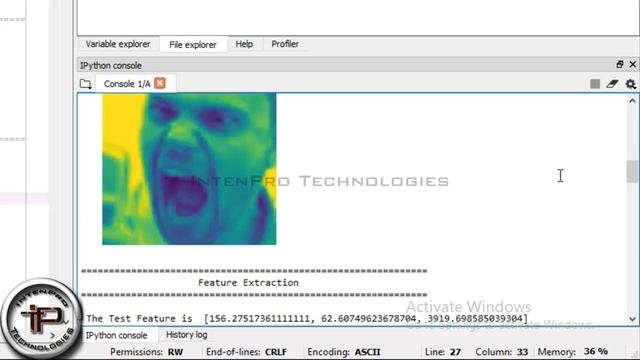Switch to the IPython console bottom tab
This screenshot has height=360, width=640.
[116, 335]
